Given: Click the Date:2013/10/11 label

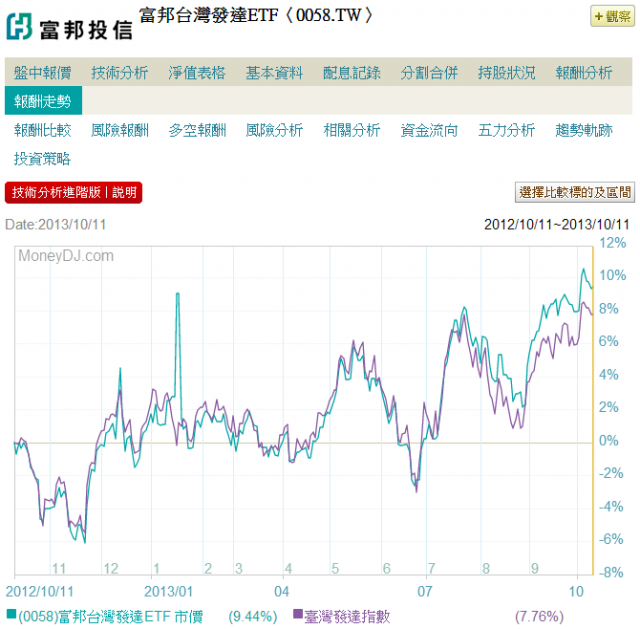Looking at the screenshot, I should 56,224.
